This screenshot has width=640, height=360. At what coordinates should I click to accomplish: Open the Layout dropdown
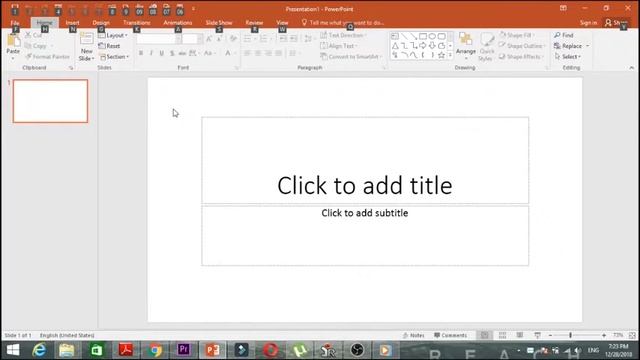tap(113, 36)
